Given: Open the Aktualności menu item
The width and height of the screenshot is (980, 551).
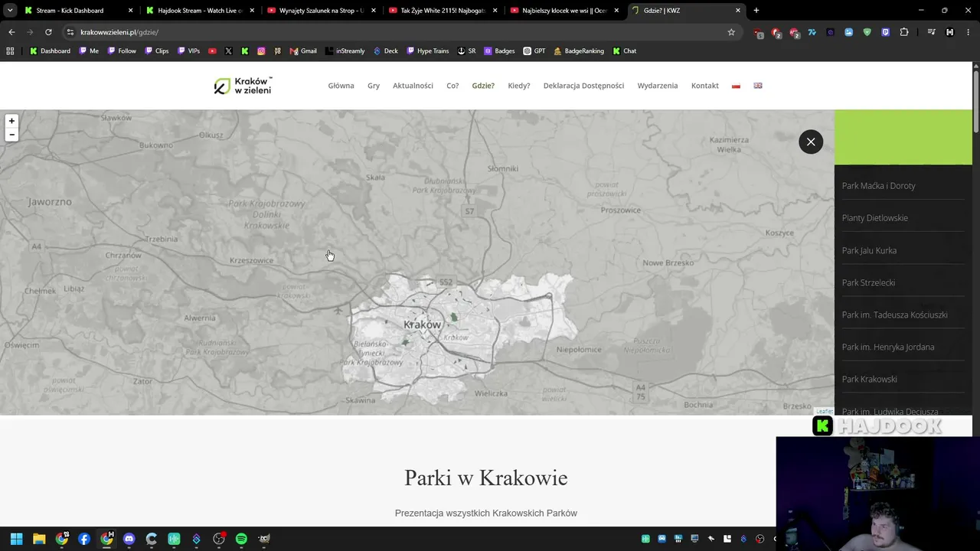Looking at the screenshot, I should click(413, 86).
